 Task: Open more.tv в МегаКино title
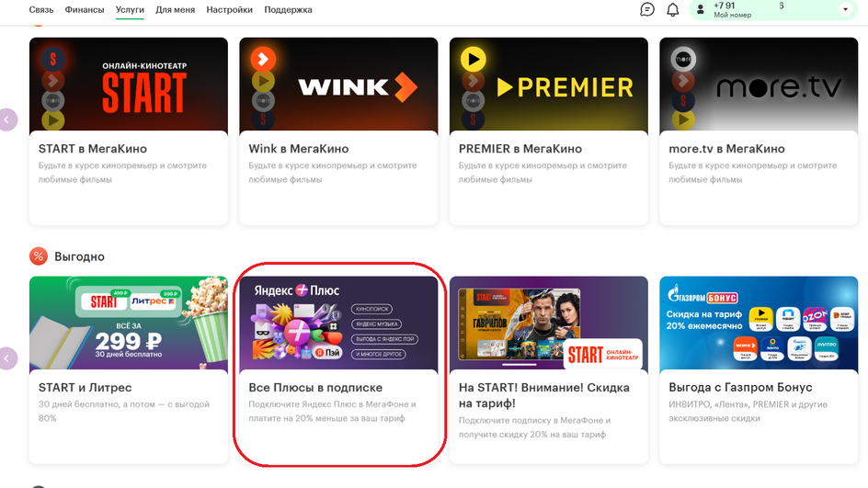726,149
